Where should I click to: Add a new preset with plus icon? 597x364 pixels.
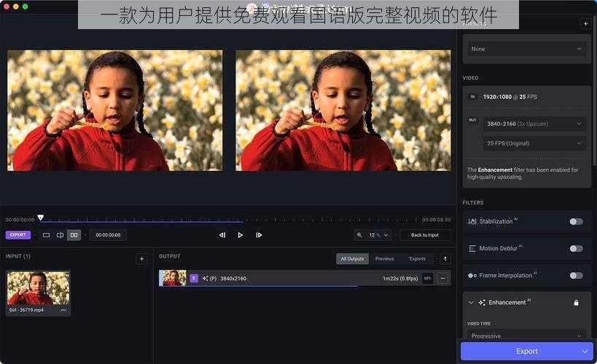point(585,24)
